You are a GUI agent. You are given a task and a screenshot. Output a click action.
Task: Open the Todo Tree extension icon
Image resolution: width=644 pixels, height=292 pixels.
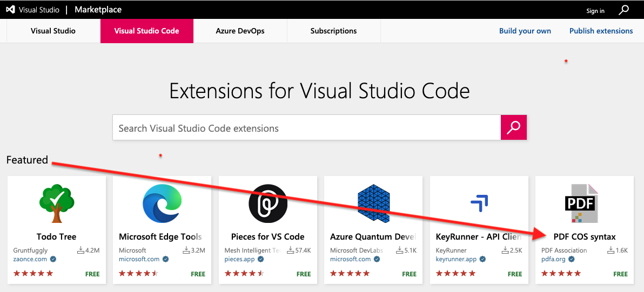(x=56, y=203)
